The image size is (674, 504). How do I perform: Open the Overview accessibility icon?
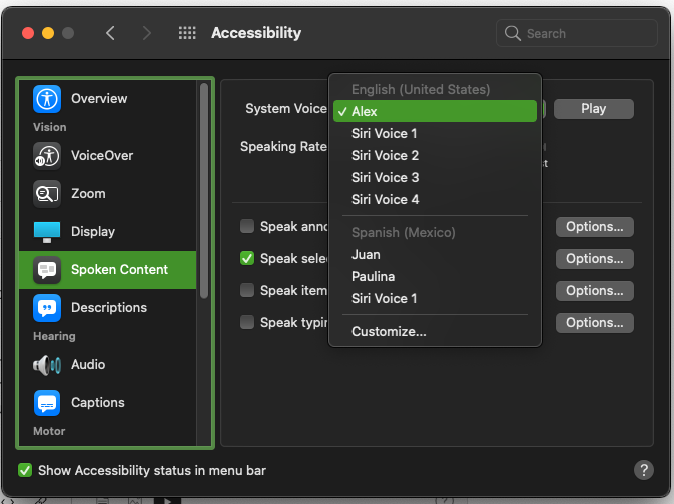point(47,99)
